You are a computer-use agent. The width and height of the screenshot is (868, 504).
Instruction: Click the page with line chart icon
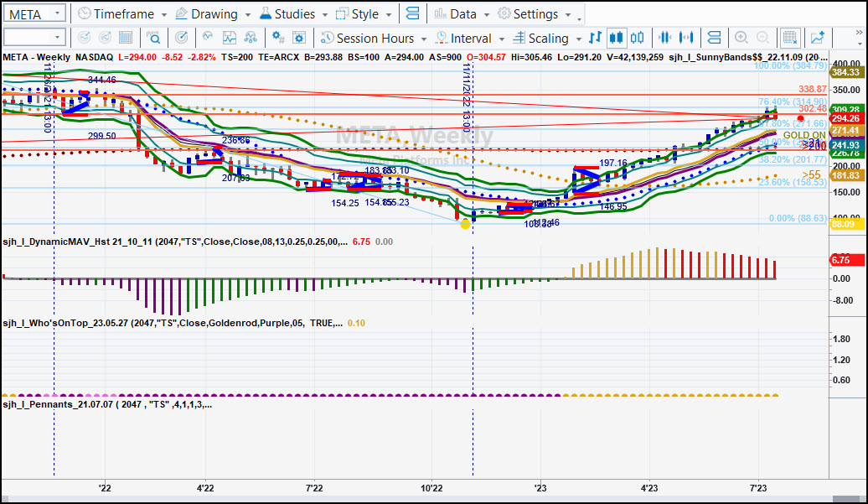click(230, 38)
